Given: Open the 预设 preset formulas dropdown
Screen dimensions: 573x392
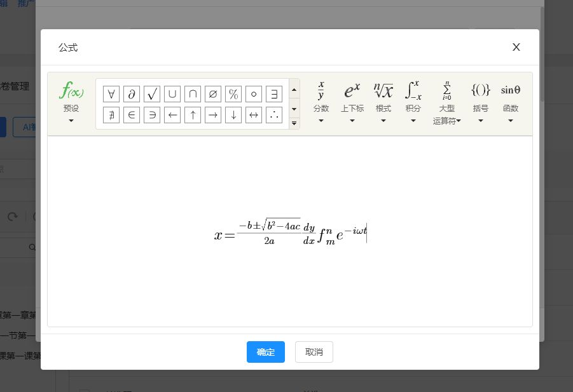Looking at the screenshot, I should [71, 102].
